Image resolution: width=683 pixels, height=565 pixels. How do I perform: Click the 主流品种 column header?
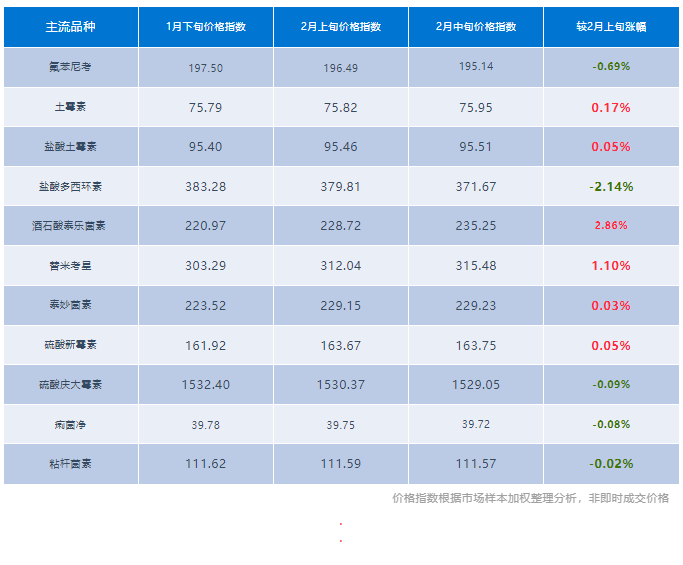(71, 27)
